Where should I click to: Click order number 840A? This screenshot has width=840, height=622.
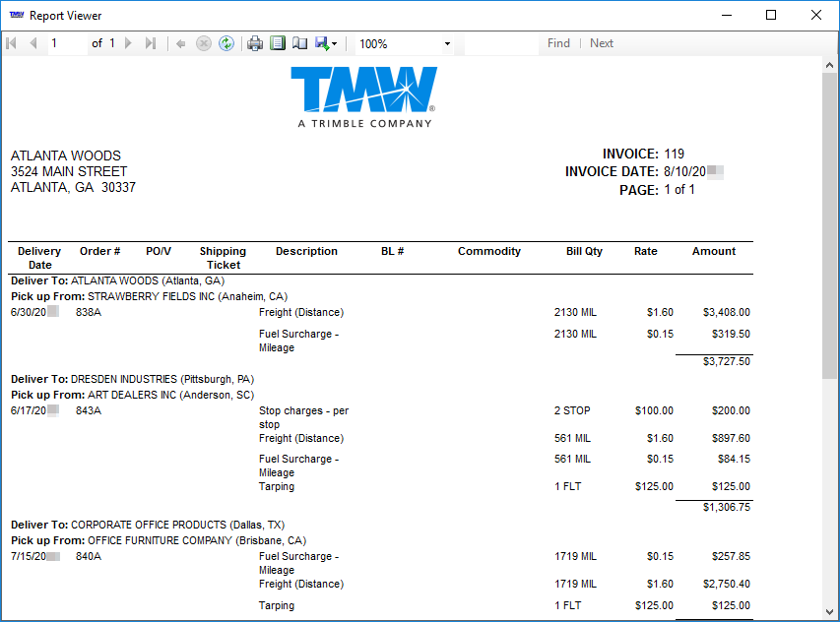(x=89, y=556)
